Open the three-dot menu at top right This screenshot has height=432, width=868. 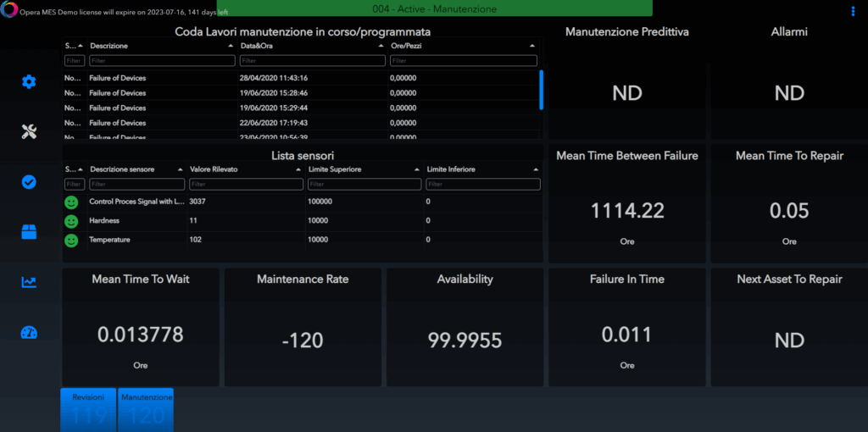(x=853, y=11)
